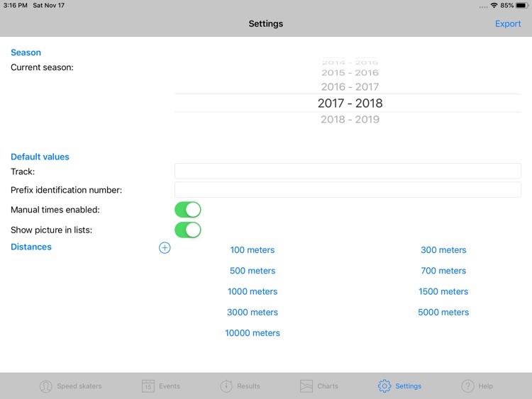Open the Charts icon
532x399 pixels.
tap(306, 386)
